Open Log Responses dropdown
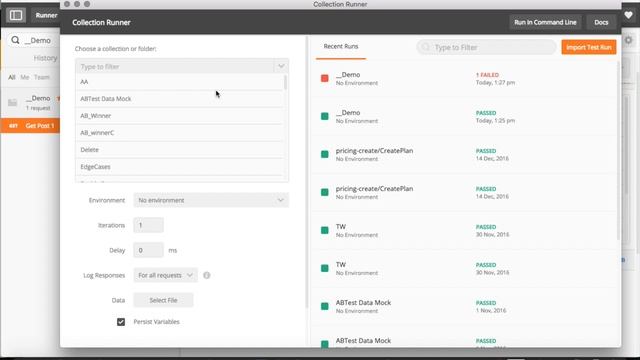640x360 pixels. (165, 276)
